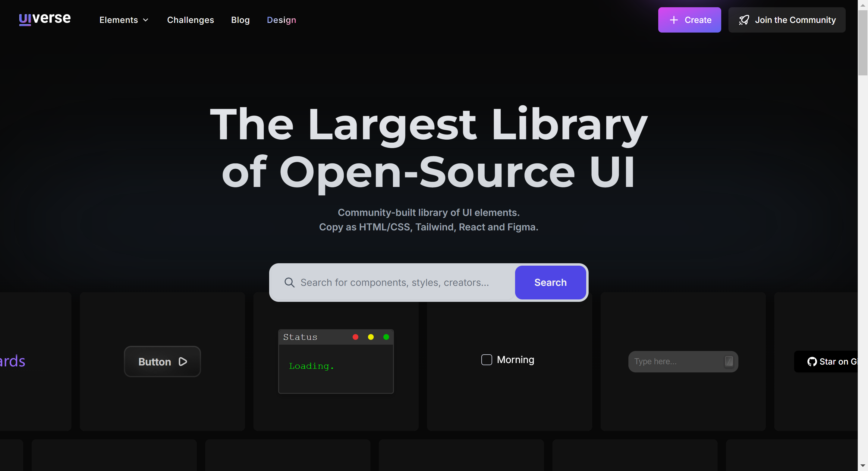
Task: Click the slash shortcut icon in Type here field
Action: point(729,362)
